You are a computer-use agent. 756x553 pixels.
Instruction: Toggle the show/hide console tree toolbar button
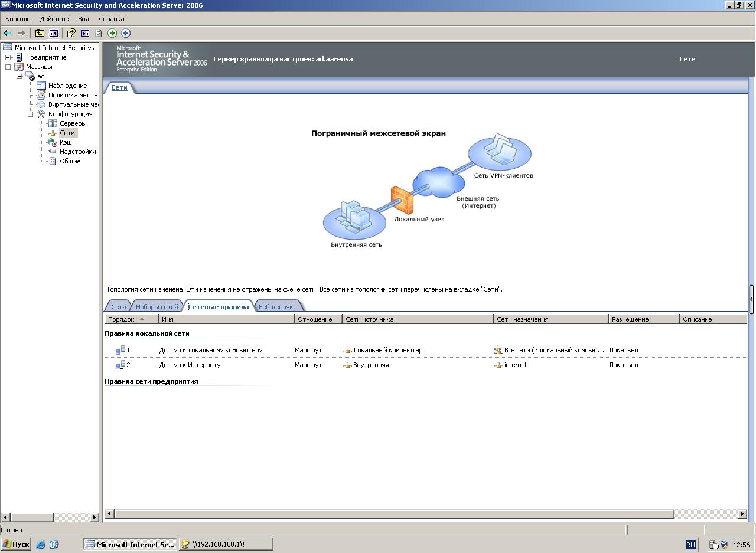click(54, 33)
